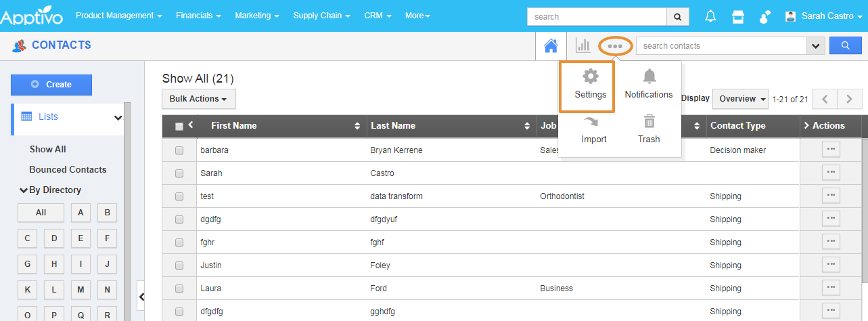Viewport: 868px width, 321px height.
Task: Open the Financials menu
Action: pos(198,16)
